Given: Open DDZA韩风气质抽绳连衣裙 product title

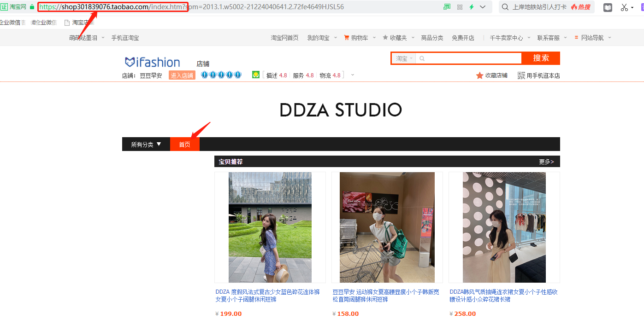Looking at the screenshot, I should pyautogui.click(x=503, y=296).
